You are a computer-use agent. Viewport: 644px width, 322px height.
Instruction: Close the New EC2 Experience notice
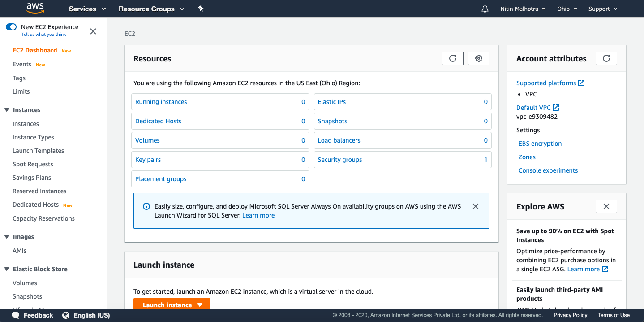93,31
